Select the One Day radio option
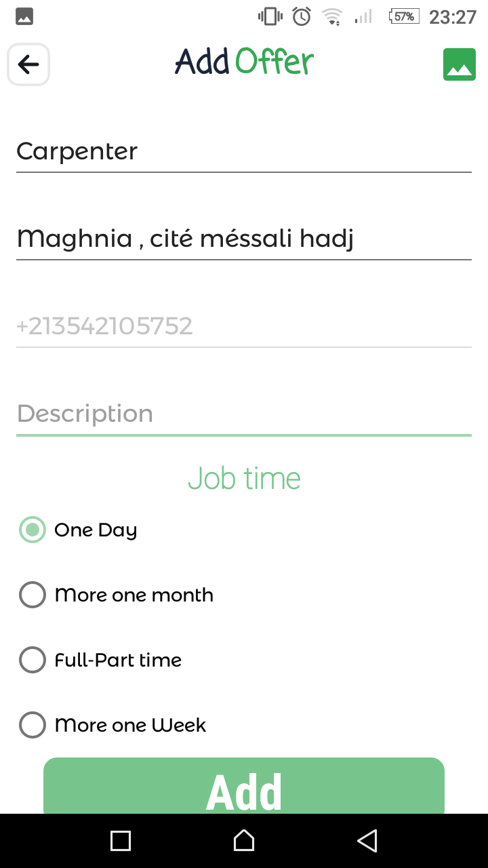 (33, 530)
